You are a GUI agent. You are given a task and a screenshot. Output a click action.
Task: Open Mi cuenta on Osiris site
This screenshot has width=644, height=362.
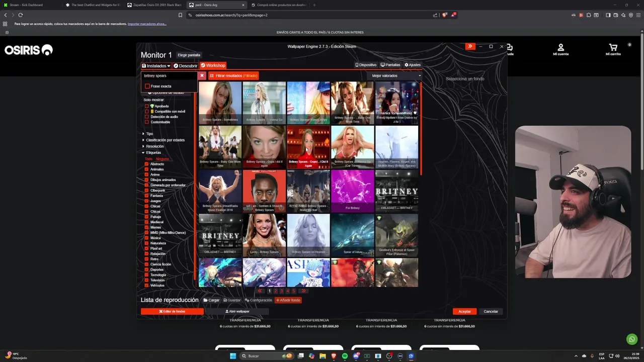[x=560, y=49]
